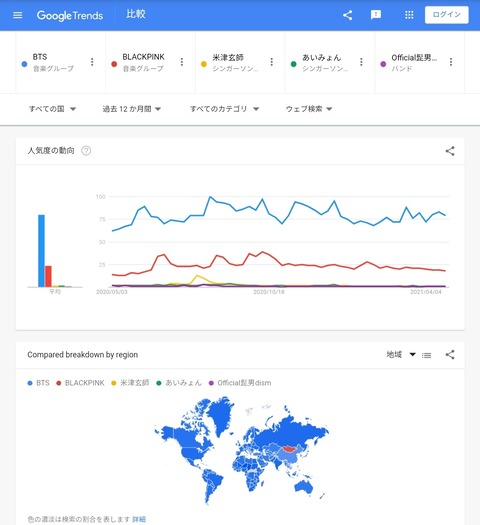
Task: Expand the すべてのカテゴリ dropdown
Action: 225,109
